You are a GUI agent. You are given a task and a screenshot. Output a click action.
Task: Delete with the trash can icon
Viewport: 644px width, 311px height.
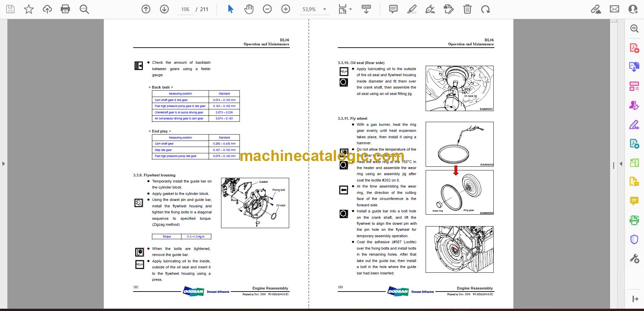pos(467,9)
